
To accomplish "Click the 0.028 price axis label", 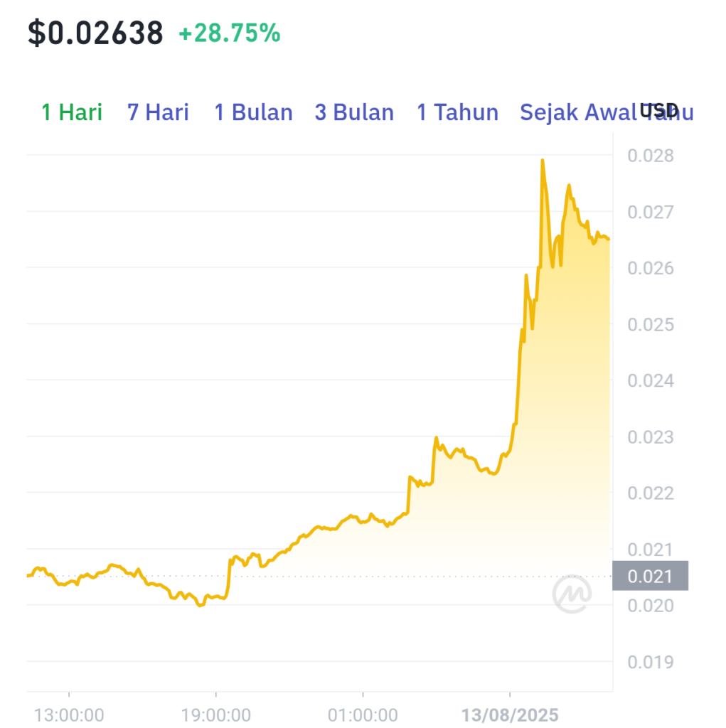I will tap(651, 156).
